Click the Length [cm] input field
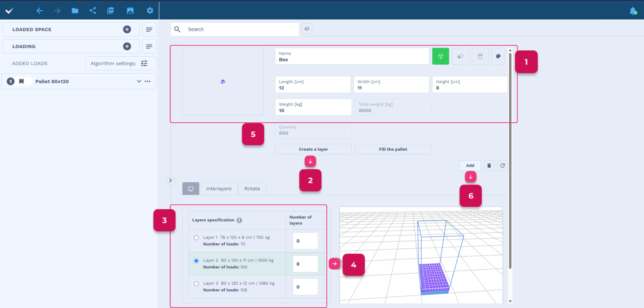Image resolution: width=644 pixels, height=308 pixels. 313,85
